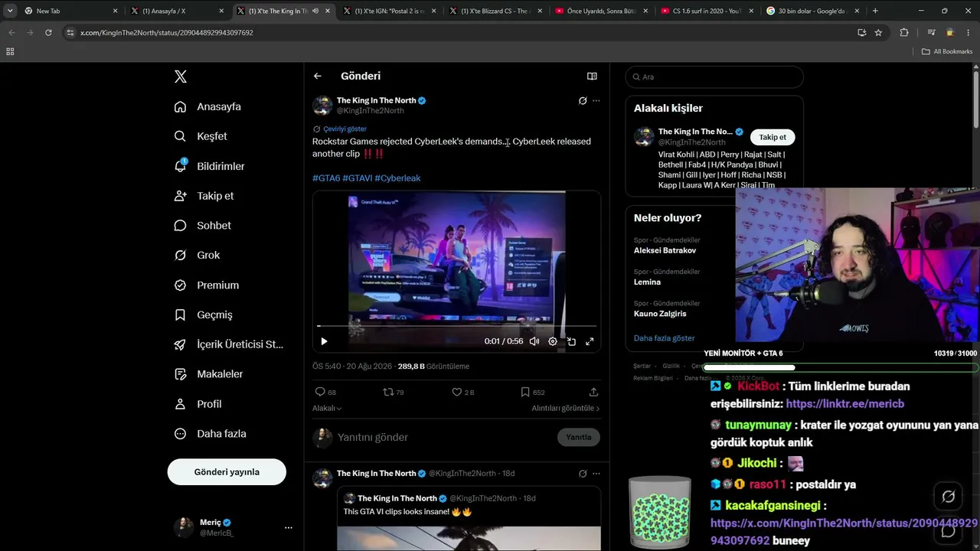Click Takip et button for The King In The North
The height and width of the screenshot is (551, 980).
(x=773, y=137)
